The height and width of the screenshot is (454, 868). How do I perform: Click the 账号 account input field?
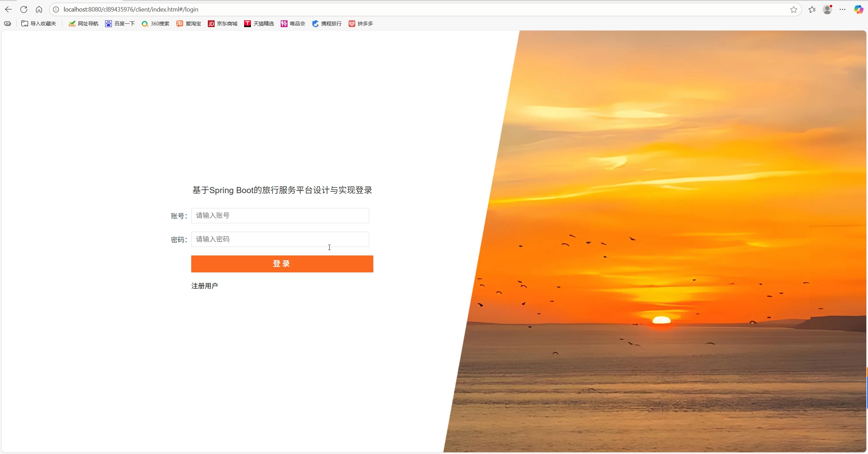280,215
